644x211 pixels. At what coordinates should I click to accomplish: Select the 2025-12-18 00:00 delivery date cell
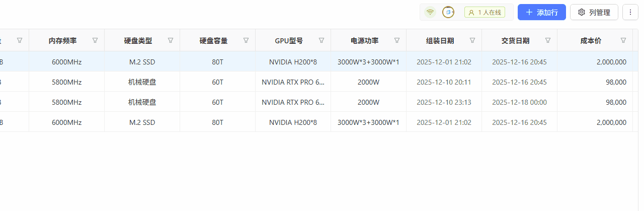click(519, 102)
